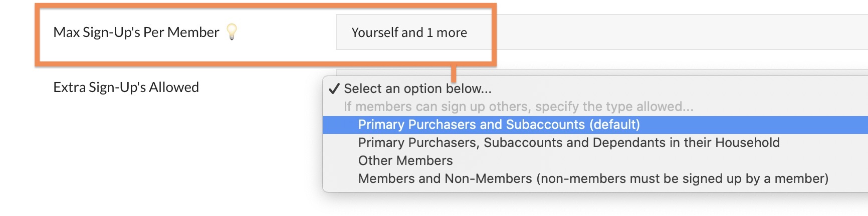
Task: Pick the "Other Members" option
Action: pyautogui.click(x=405, y=160)
